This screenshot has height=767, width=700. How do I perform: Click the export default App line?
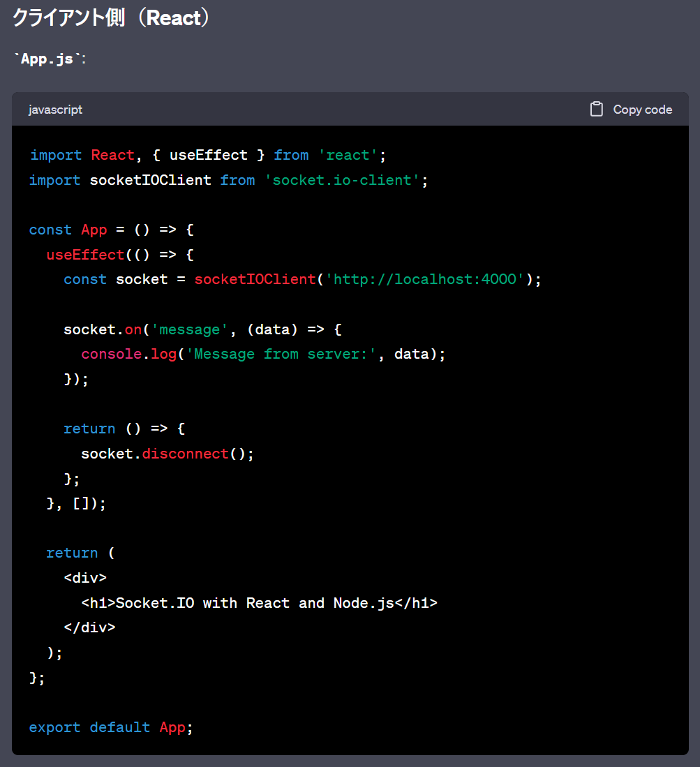click(x=110, y=727)
